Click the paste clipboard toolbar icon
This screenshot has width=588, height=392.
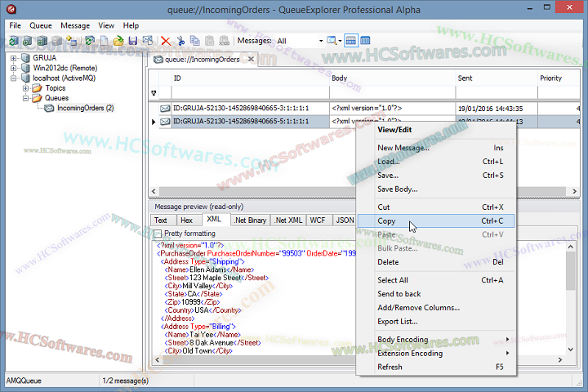[210, 41]
